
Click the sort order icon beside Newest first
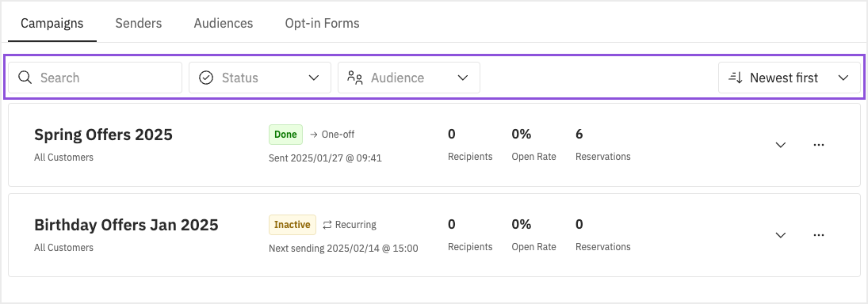[x=735, y=78]
